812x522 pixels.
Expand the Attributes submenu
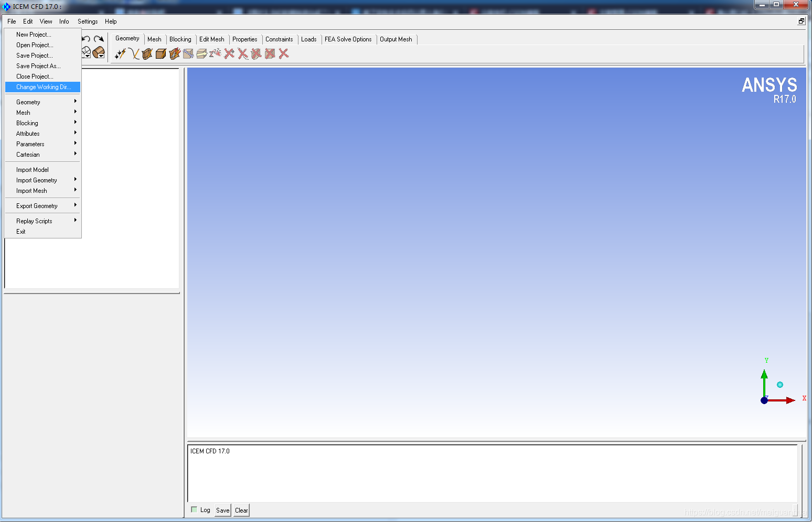tap(42, 134)
